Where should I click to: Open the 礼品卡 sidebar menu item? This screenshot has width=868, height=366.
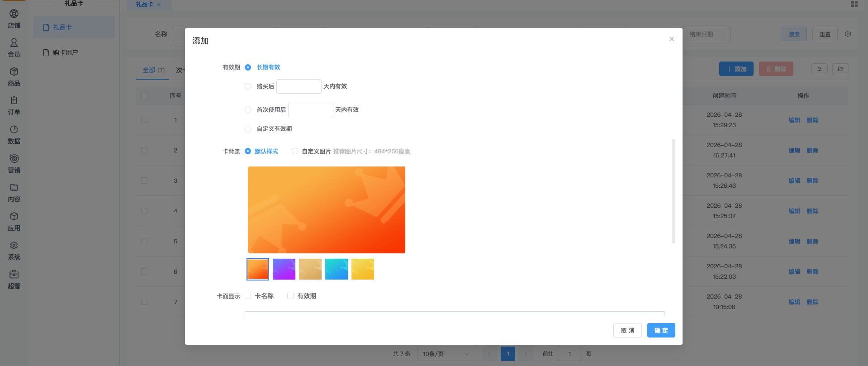[74, 27]
